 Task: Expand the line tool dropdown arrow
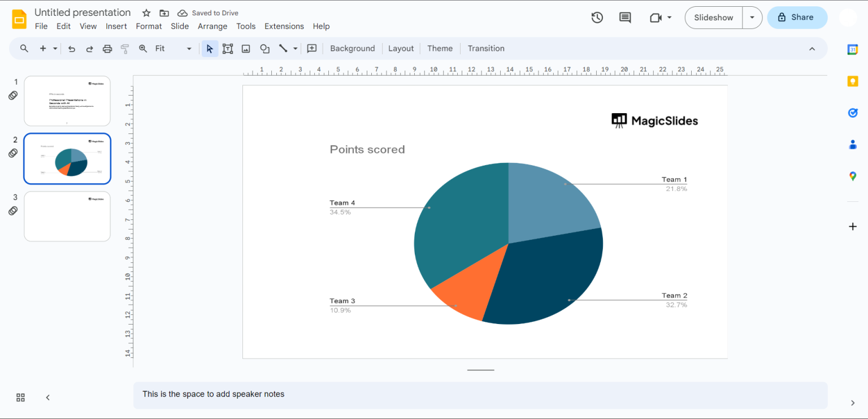(x=295, y=49)
